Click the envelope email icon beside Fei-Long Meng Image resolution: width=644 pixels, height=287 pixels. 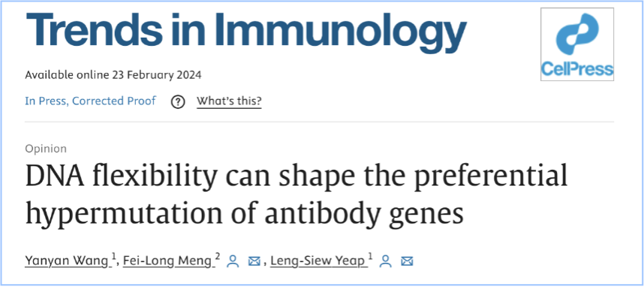point(254,261)
